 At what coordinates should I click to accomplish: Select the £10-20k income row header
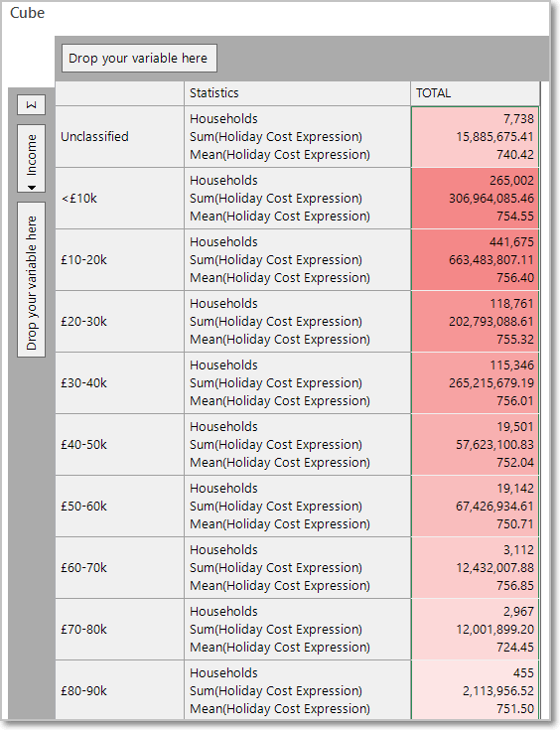point(119,260)
